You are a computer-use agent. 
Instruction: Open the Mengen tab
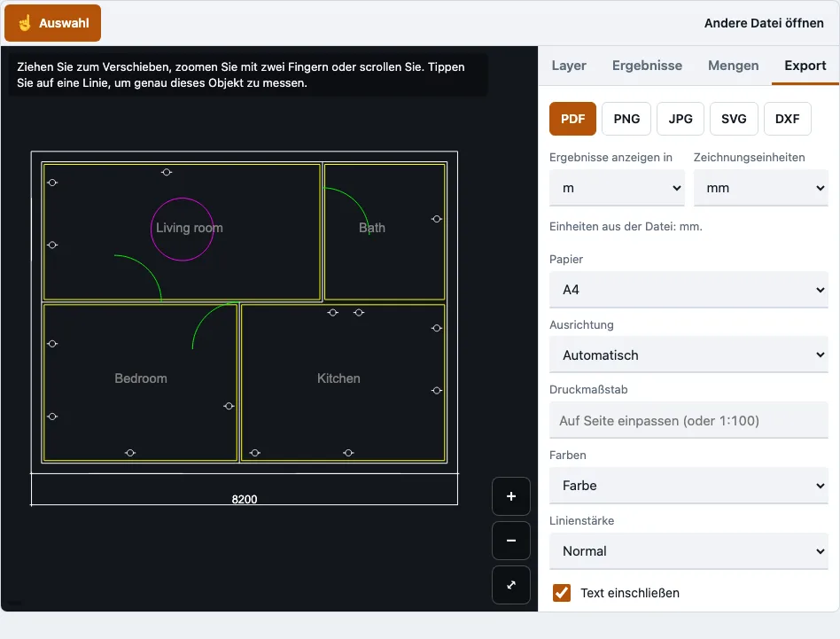pyautogui.click(x=733, y=66)
